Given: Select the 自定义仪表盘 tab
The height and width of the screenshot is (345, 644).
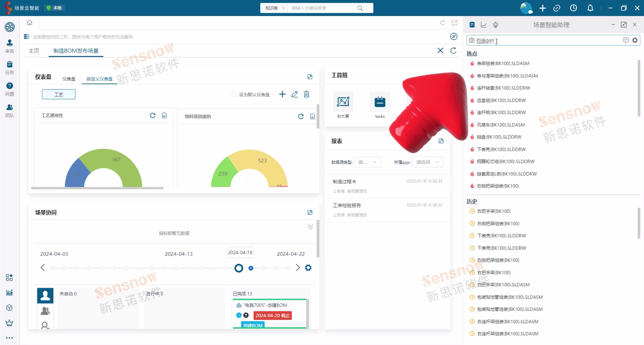Looking at the screenshot, I should (x=99, y=79).
